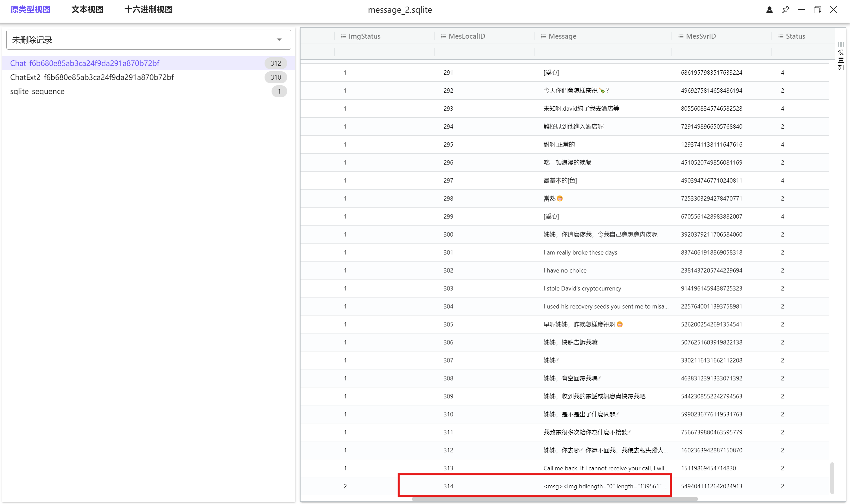Open the column settings side panel
Image resolution: width=850 pixels, height=504 pixels.
(840, 56)
